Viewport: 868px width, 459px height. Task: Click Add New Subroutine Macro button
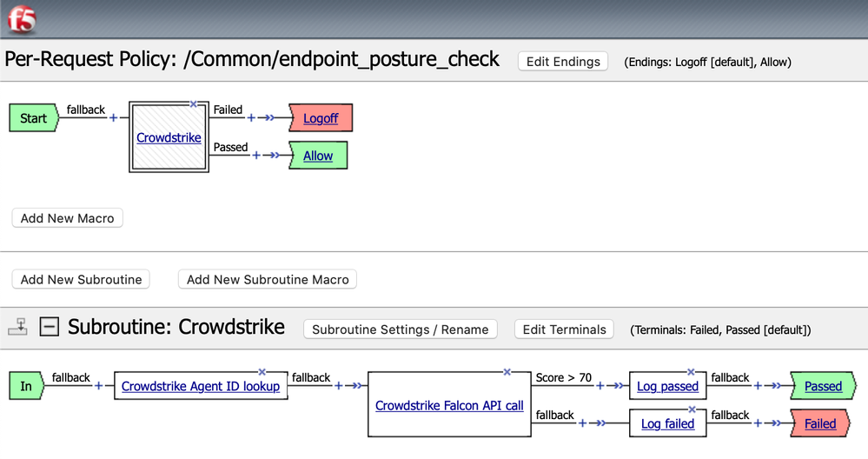tap(268, 280)
